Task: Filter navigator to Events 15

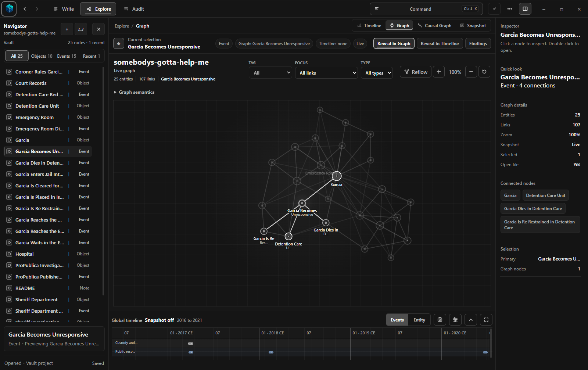Action: coord(67,56)
